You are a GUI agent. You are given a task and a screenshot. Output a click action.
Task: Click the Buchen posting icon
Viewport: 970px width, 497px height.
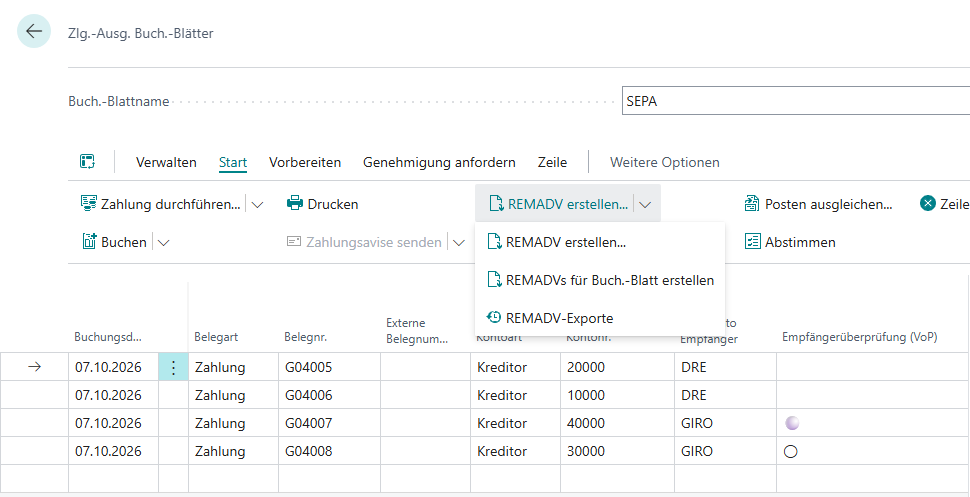[x=90, y=242]
